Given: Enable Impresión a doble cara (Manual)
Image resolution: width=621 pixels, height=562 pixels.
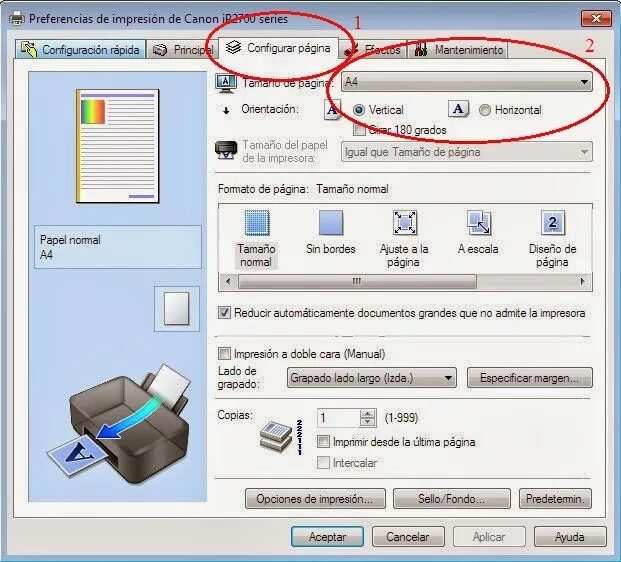Looking at the screenshot, I should [224, 353].
